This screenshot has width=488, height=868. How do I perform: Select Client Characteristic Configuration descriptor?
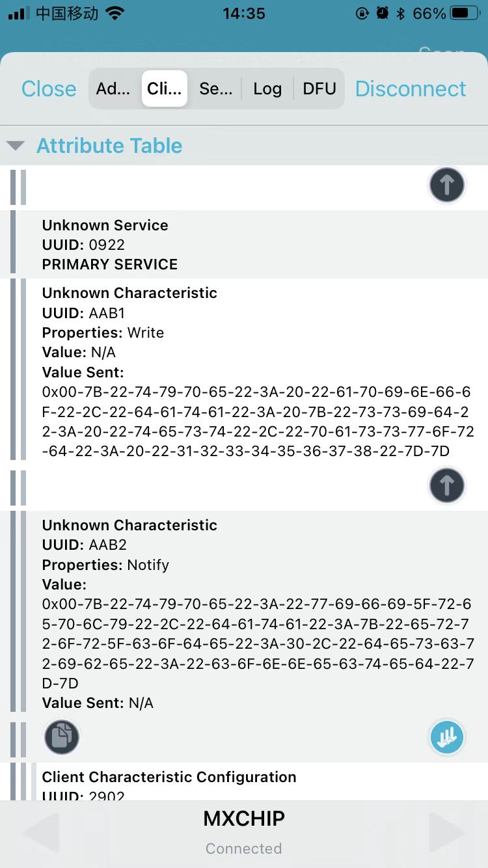[169, 777]
